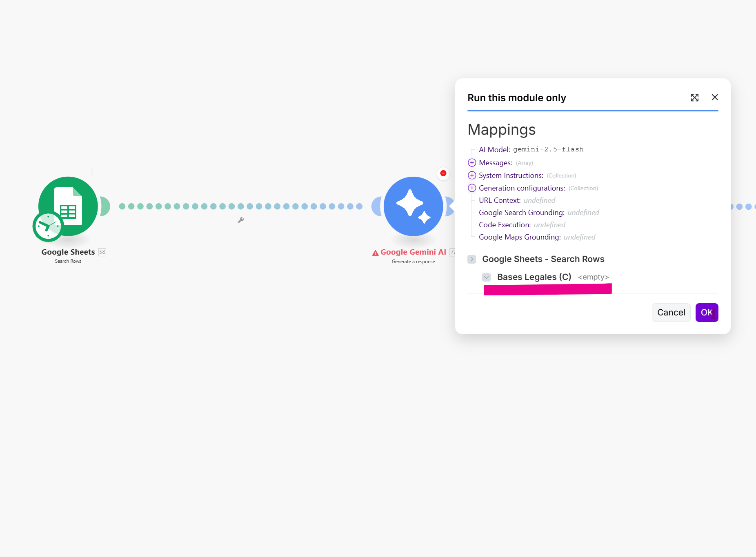The height and width of the screenshot is (557, 756).
Task: Click the Google Gemini AI module label
Action: tap(413, 252)
